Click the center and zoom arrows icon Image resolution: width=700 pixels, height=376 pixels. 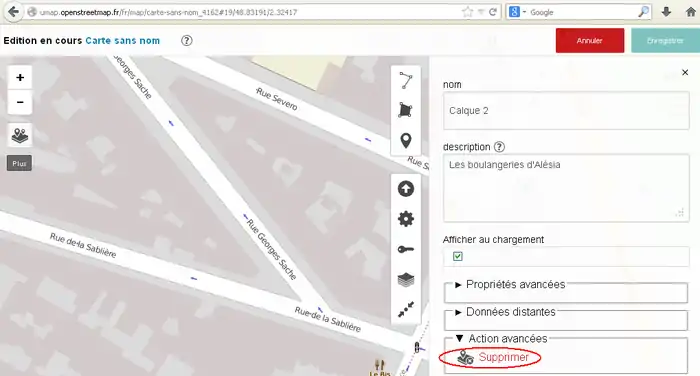point(405,309)
